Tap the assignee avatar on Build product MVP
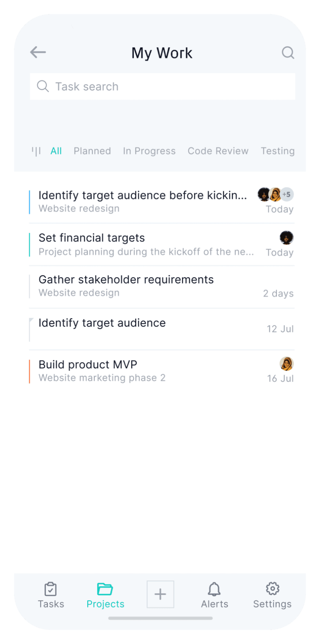The image size is (320, 644). pos(286,363)
